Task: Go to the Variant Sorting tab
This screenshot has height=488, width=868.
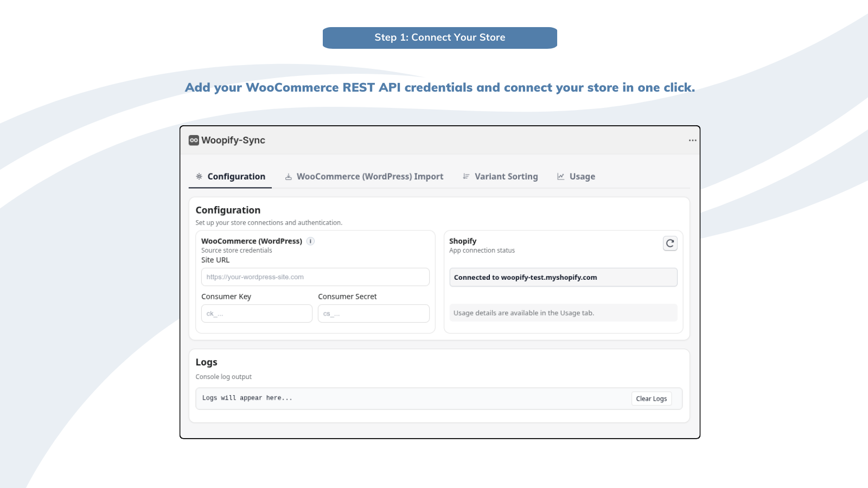Action: pos(506,177)
